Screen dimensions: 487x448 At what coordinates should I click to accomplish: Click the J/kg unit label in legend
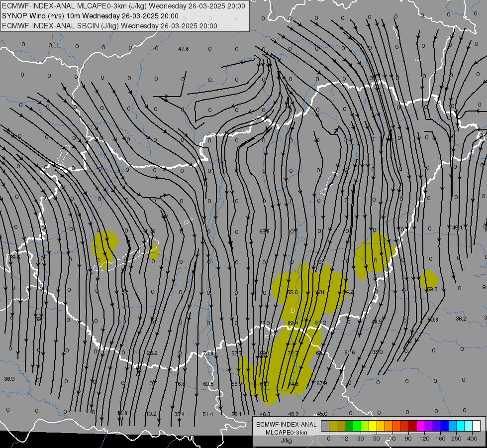287,441
